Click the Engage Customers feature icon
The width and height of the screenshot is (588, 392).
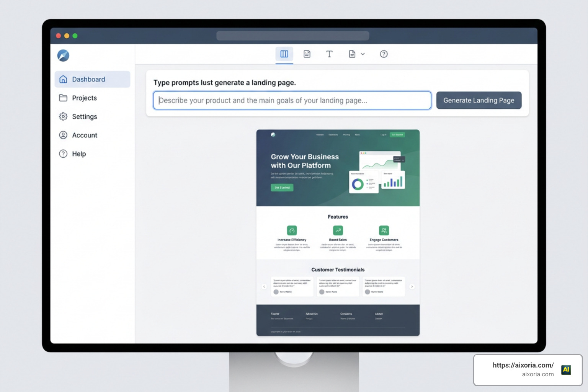click(x=384, y=230)
